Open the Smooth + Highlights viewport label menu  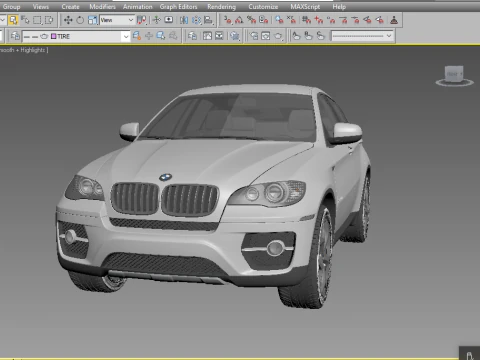coord(24,50)
